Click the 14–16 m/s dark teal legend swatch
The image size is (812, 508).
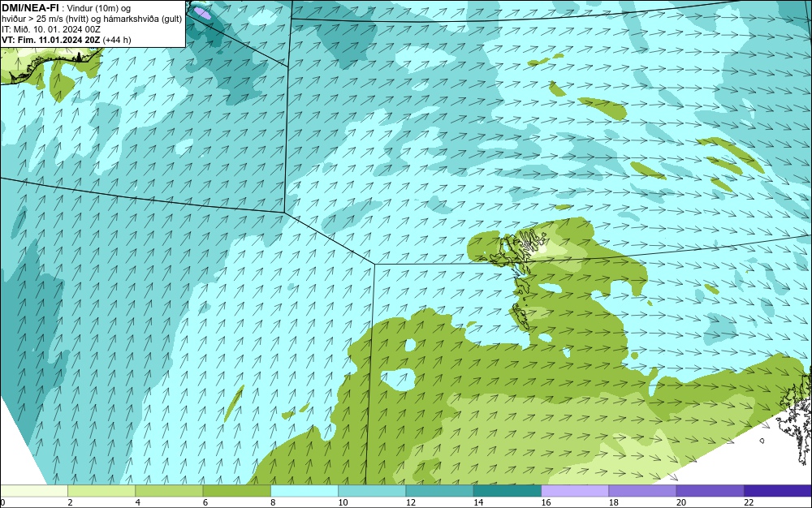(x=508, y=490)
